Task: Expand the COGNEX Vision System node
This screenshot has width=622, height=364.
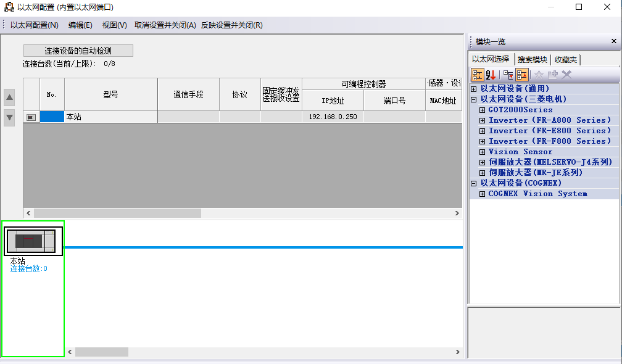Action: point(482,193)
